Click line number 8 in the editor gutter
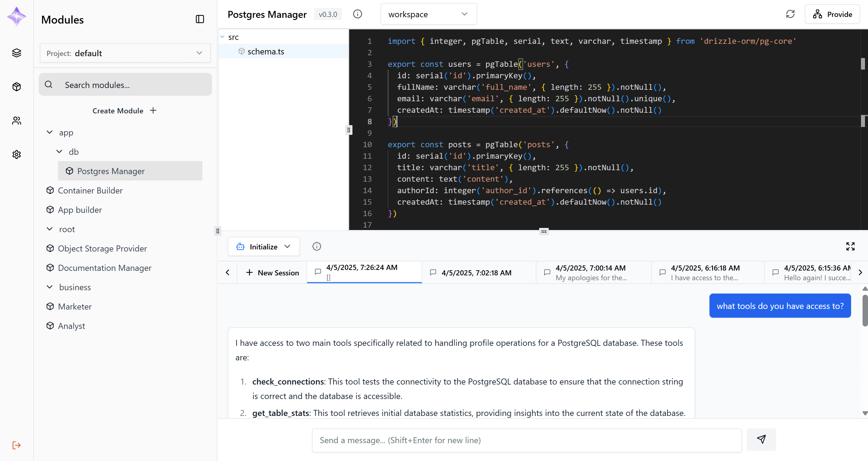 [x=369, y=122]
